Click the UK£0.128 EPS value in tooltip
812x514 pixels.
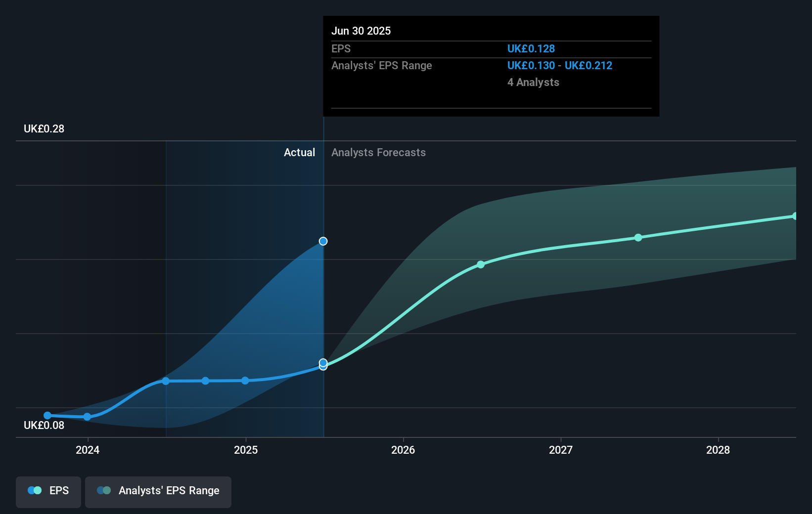(x=531, y=48)
